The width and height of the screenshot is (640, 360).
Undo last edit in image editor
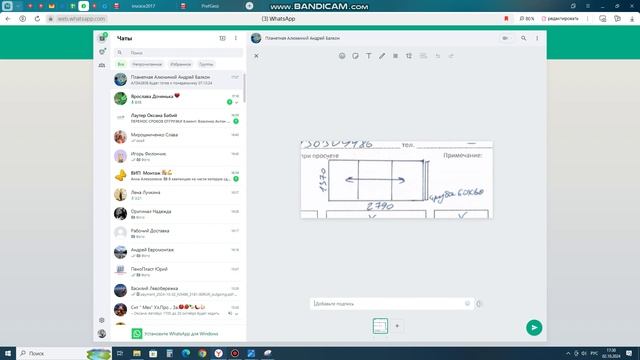(x=438, y=56)
